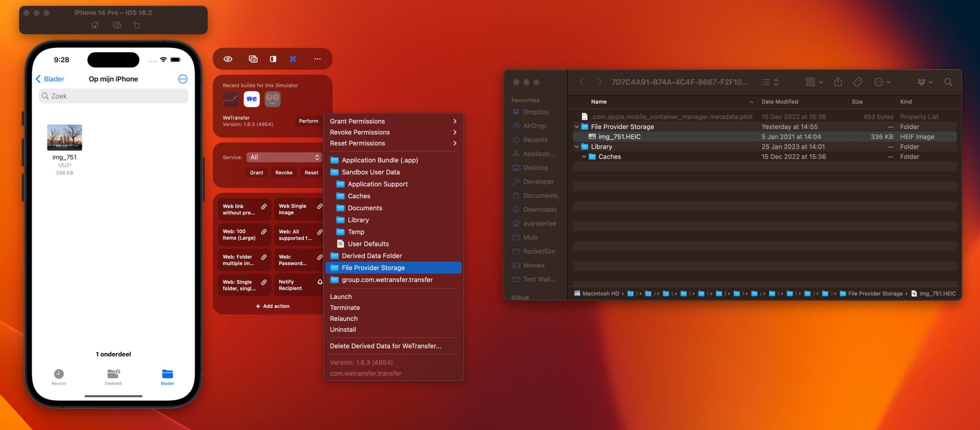Open the Reset Permissions submenu
Screen dimensions: 980x430
[393, 143]
